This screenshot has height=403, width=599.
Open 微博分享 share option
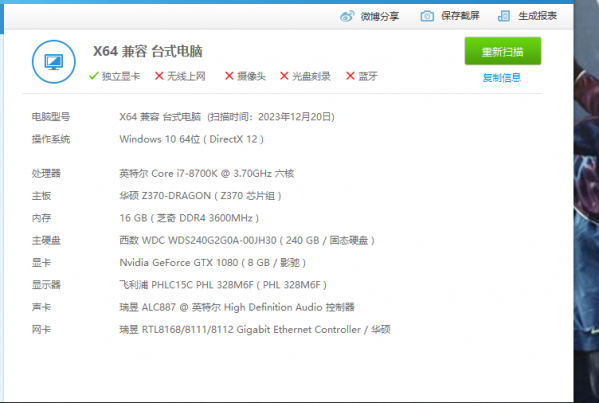point(380,16)
